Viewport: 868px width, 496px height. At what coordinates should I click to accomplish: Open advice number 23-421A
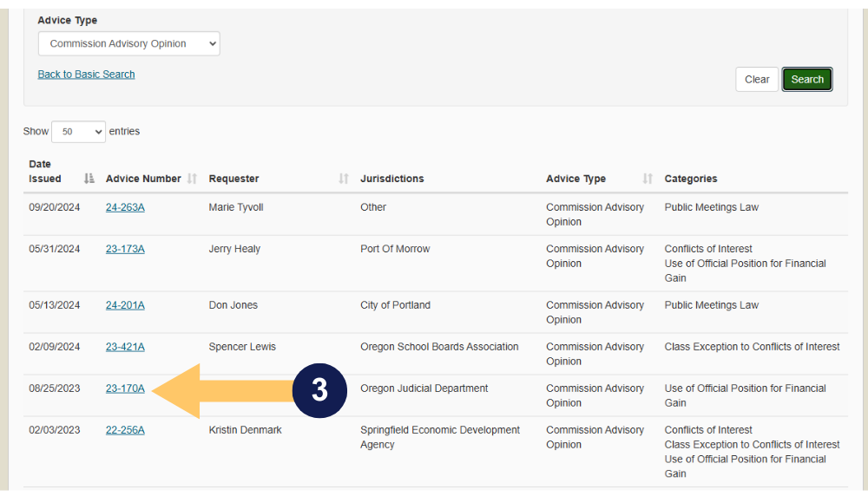(125, 347)
